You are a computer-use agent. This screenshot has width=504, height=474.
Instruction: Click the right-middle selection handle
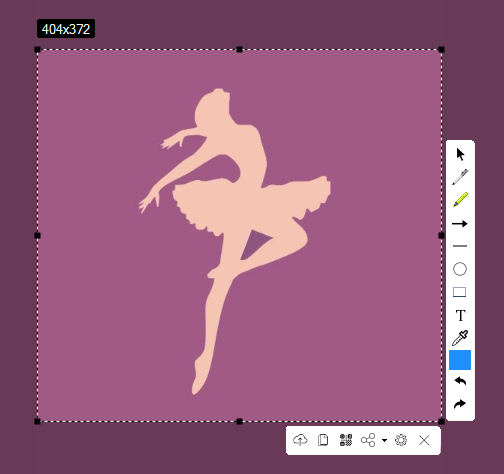(441, 236)
